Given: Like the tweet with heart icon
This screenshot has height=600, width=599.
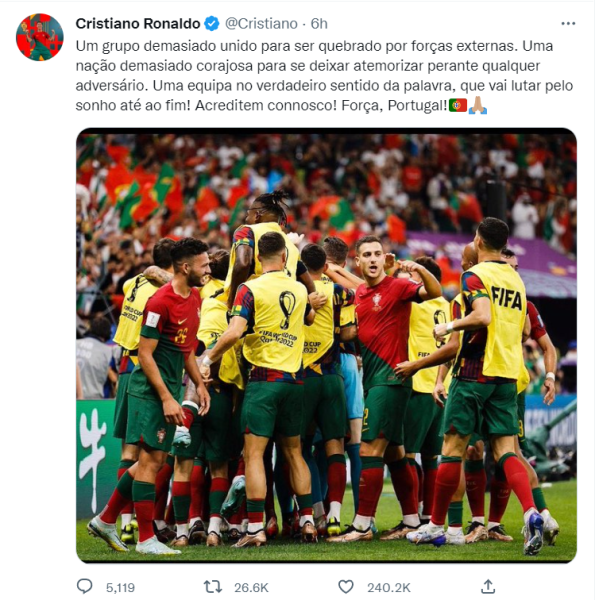Looking at the screenshot, I should [346, 587].
